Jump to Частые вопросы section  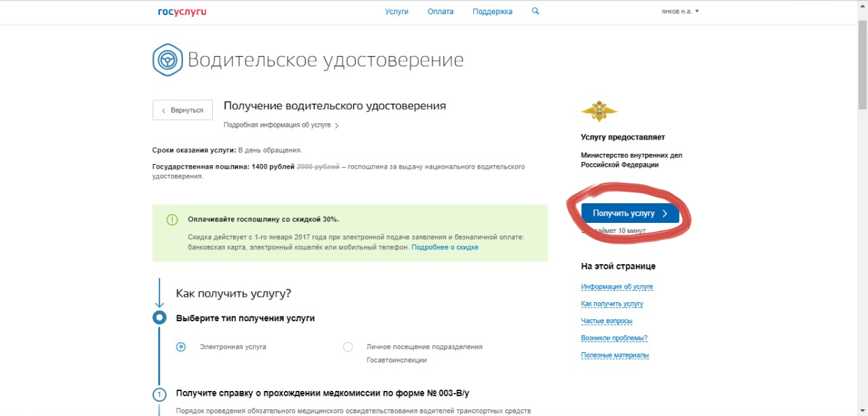pyautogui.click(x=606, y=321)
